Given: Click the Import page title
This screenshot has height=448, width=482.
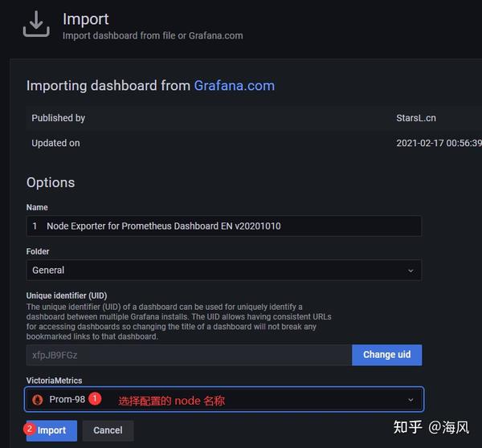Looking at the screenshot, I should pos(86,19).
